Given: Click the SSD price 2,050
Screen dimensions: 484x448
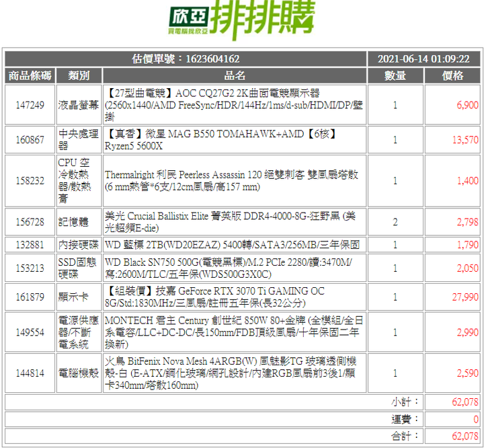Looking at the screenshot, I should (467, 268).
